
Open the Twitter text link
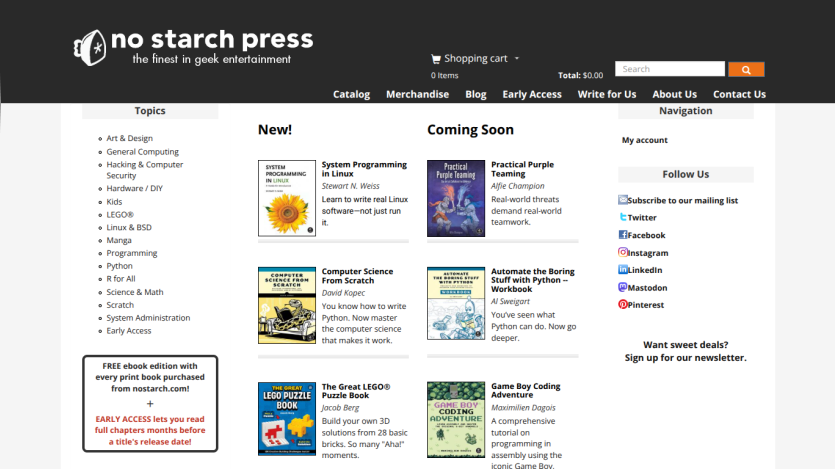coord(642,217)
